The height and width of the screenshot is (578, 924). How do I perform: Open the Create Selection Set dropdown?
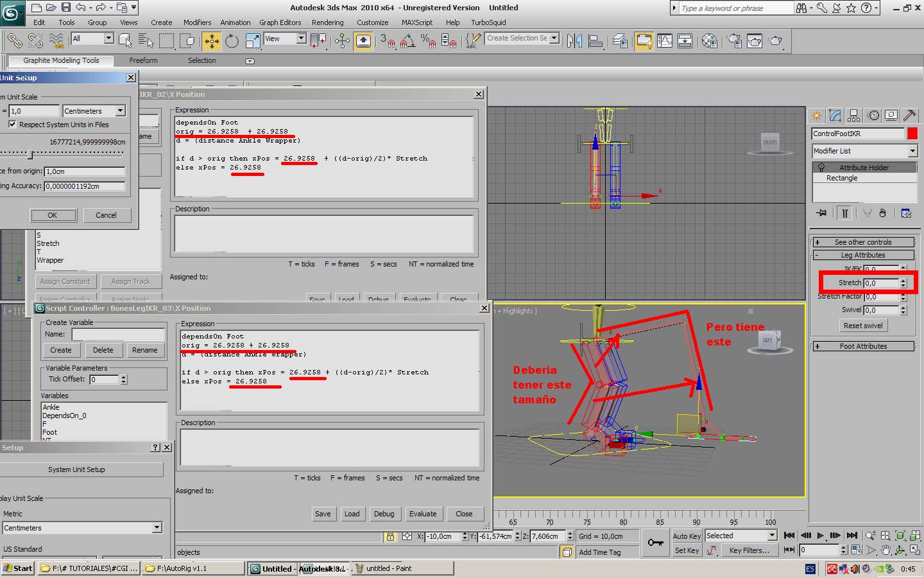pyautogui.click(x=522, y=38)
